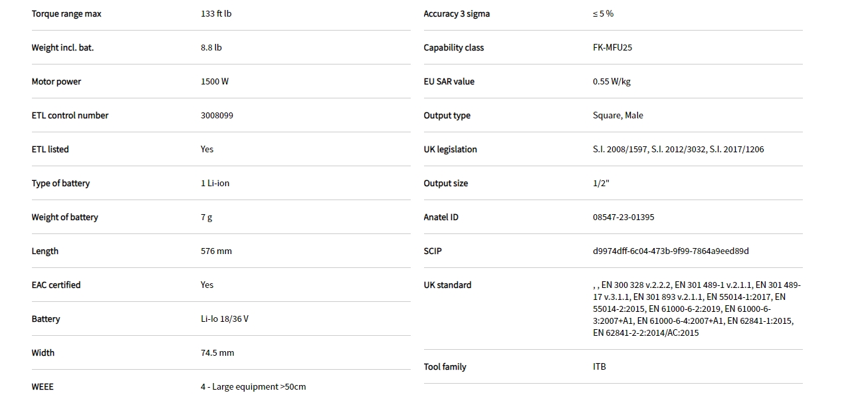Click the SCIP identifier code
The width and height of the screenshot is (868, 399).
(x=671, y=251)
